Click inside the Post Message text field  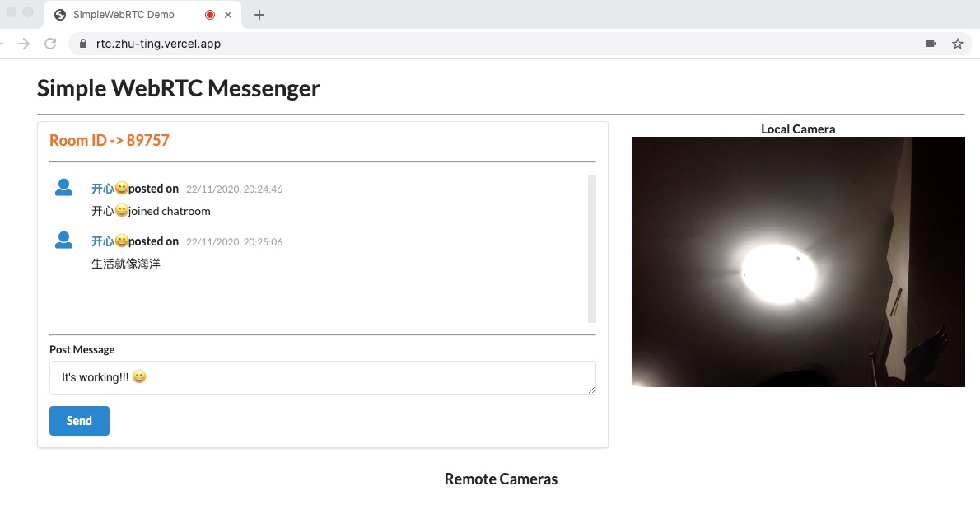coord(321,377)
